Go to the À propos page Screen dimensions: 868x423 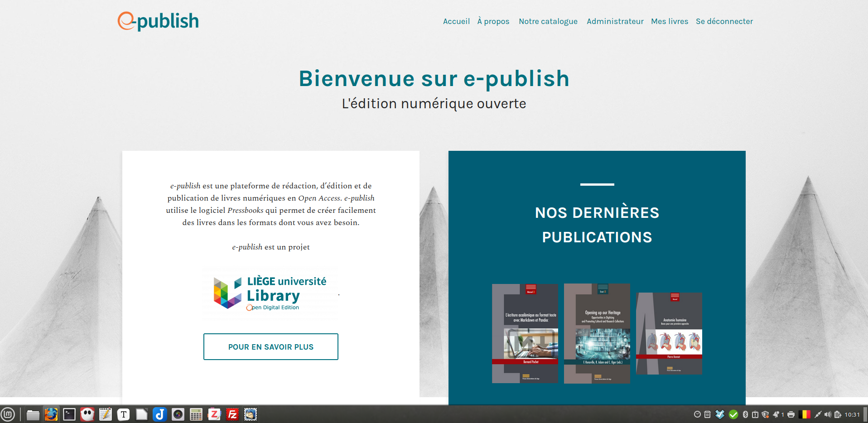tap(493, 21)
